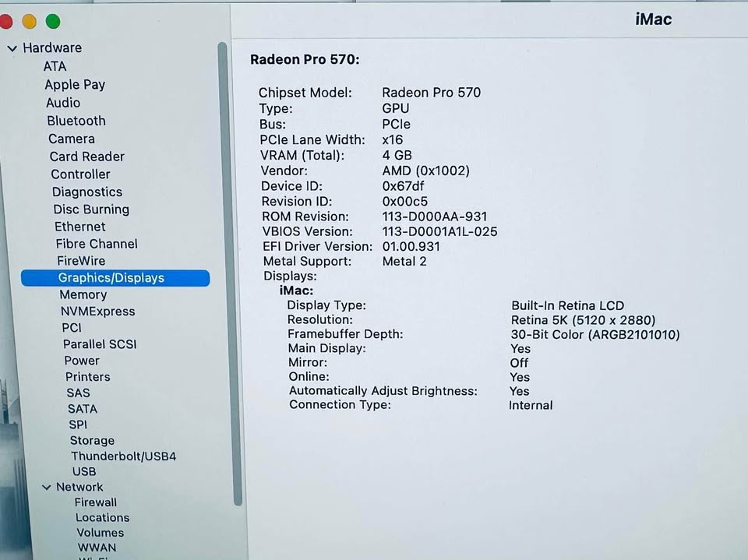Click Built-In Retina LCD value

568,306
